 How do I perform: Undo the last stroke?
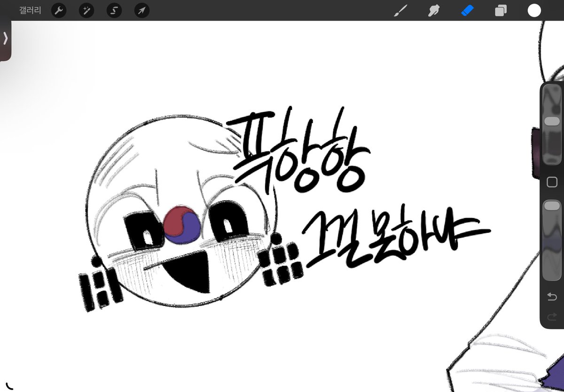552,297
